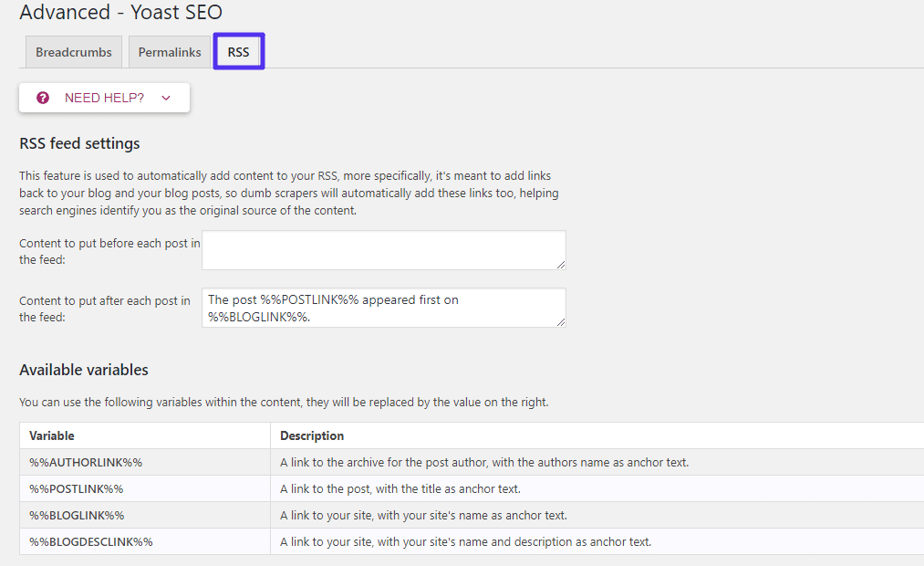Grab the resize handle of before-post textarea
The height and width of the screenshot is (566, 924).
point(561,266)
